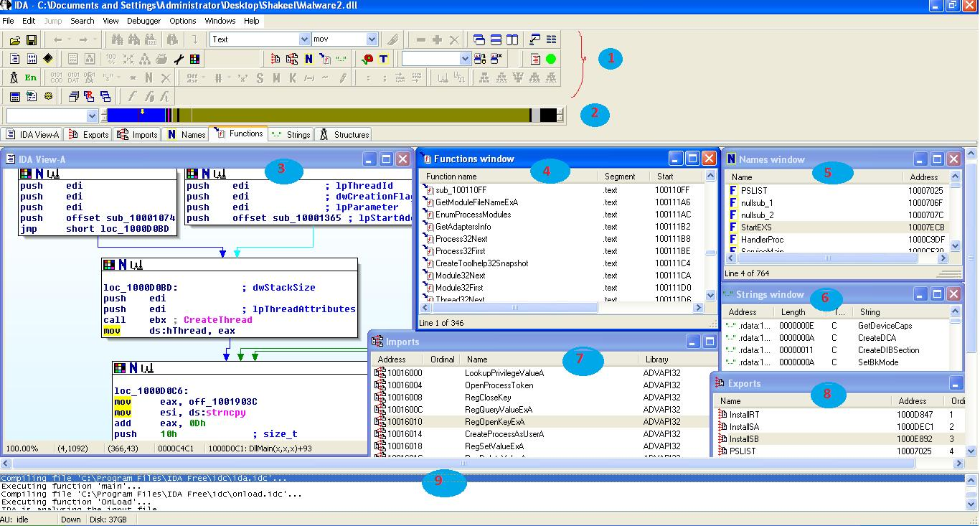Click the save floppy disk icon

pyautogui.click(x=32, y=40)
